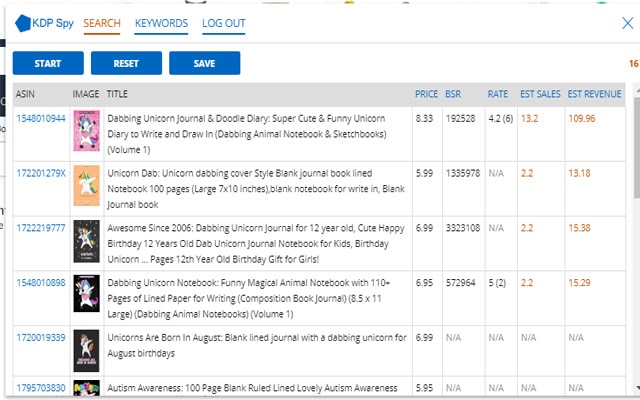This screenshot has width=640, height=400.
Task: Close the KDP Spy panel with the X
Action: tap(628, 23)
